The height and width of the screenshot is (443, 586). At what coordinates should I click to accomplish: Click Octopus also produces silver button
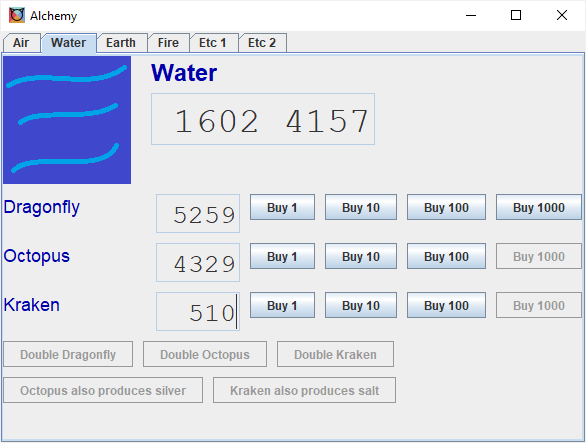click(103, 390)
